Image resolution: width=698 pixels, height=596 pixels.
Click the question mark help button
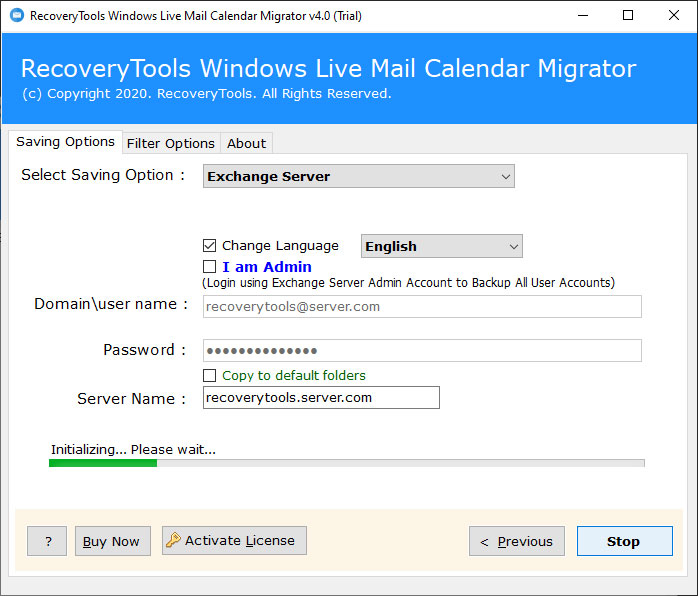click(47, 541)
